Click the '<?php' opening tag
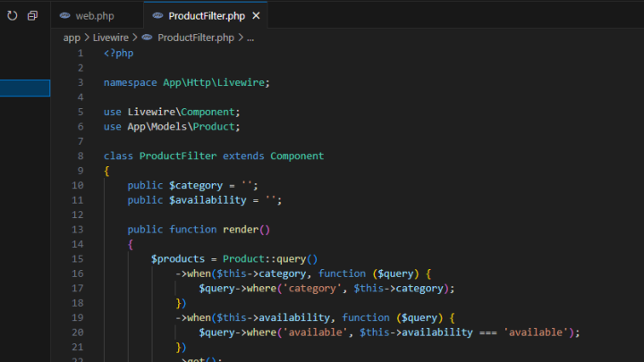The image size is (644, 362). click(x=119, y=54)
